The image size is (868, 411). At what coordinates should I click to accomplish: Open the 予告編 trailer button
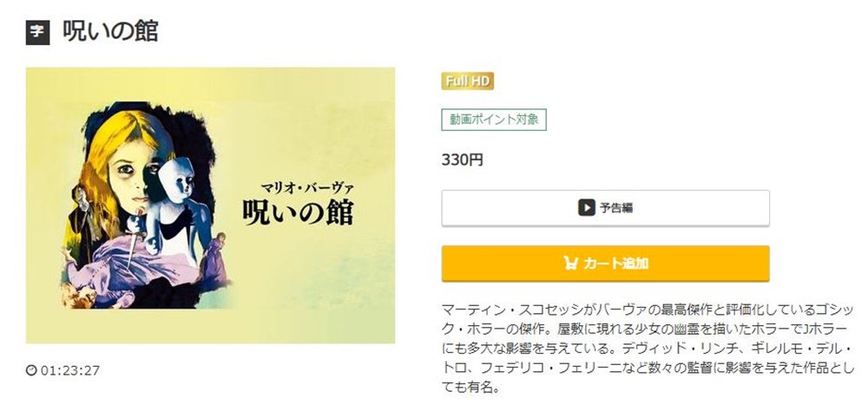pyautogui.click(x=605, y=208)
